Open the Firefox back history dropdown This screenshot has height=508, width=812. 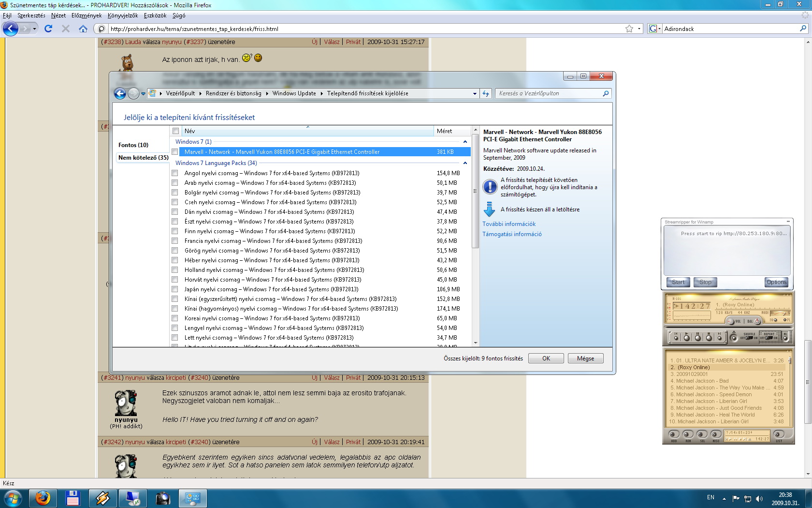(34, 29)
